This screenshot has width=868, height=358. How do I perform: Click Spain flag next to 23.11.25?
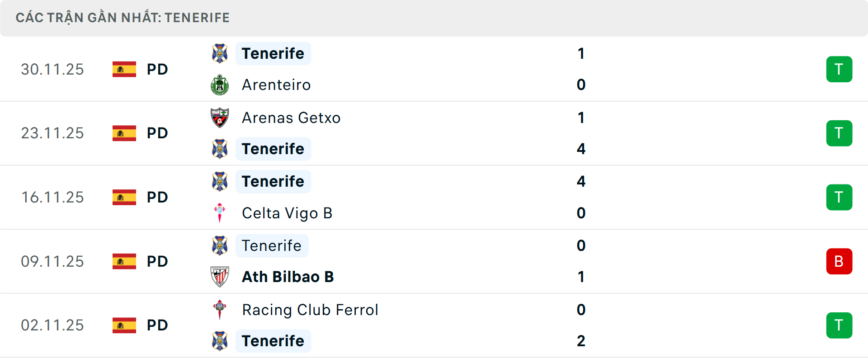point(124,133)
